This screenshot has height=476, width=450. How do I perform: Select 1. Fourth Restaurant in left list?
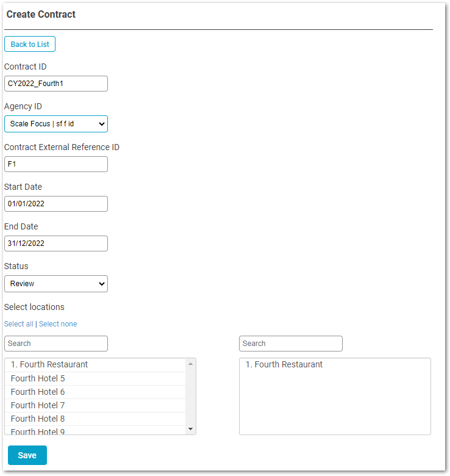click(49, 365)
